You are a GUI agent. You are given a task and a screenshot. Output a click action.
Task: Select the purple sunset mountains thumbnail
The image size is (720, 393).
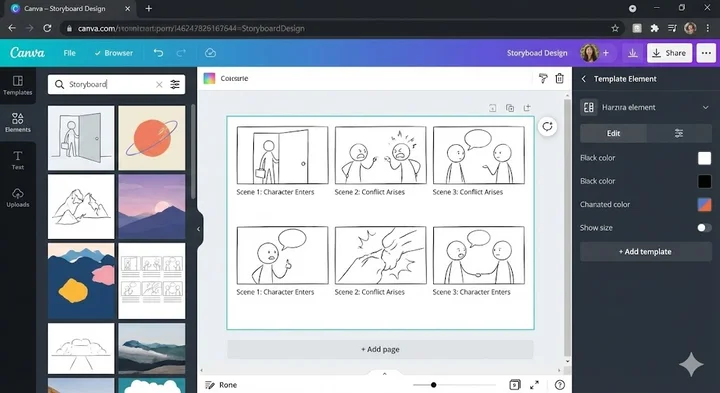(x=152, y=207)
